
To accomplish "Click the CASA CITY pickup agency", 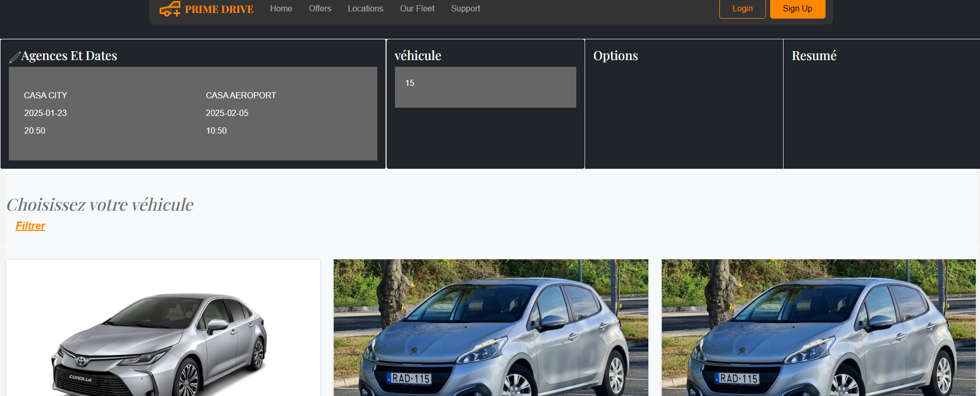I will 46,96.
